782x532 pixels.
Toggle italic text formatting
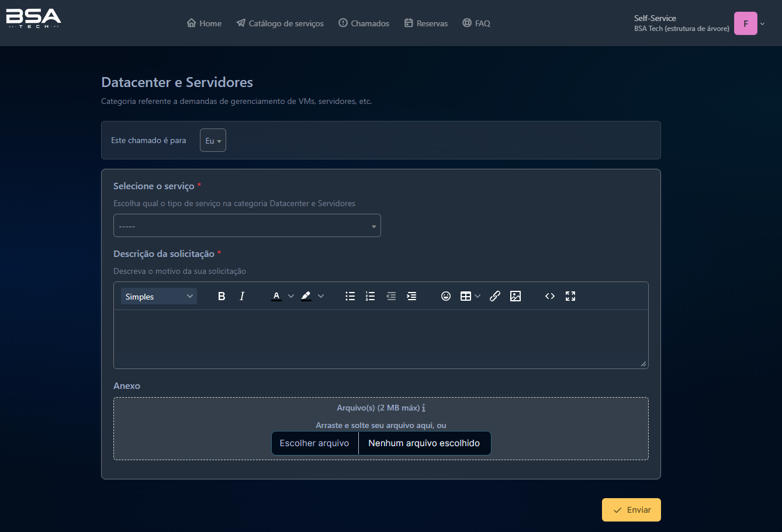pos(242,297)
